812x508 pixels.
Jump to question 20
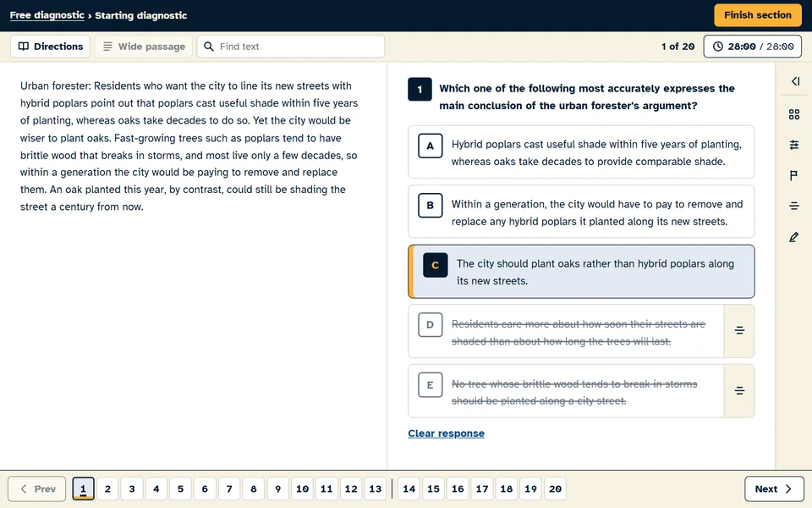[x=555, y=489]
